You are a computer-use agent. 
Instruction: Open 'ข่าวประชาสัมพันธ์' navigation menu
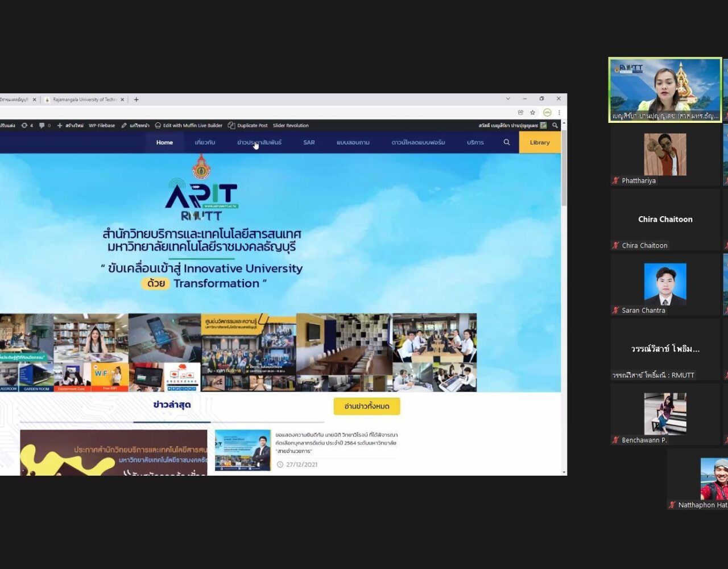coord(259,142)
